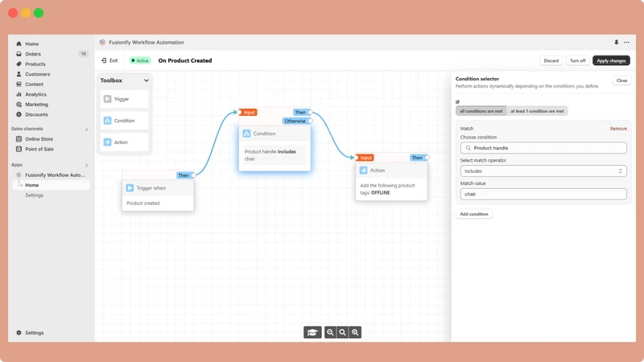
Task: Click the Condition icon in Toolbox
Action: (x=108, y=121)
